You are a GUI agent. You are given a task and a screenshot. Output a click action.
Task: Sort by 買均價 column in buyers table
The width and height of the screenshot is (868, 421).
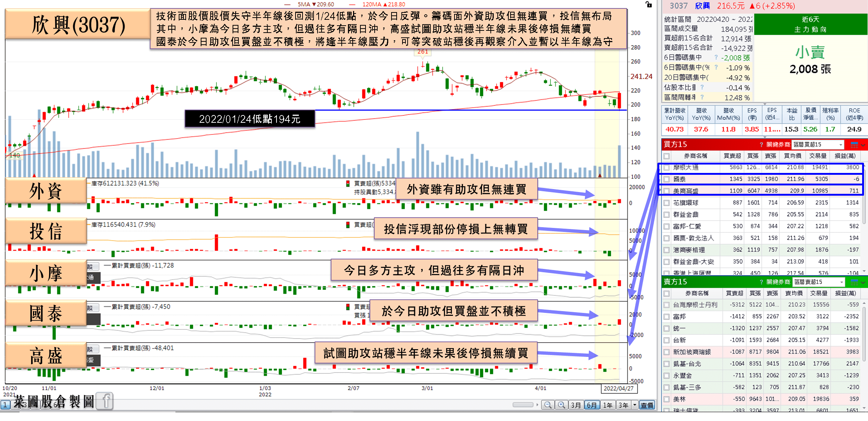(x=793, y=156)
